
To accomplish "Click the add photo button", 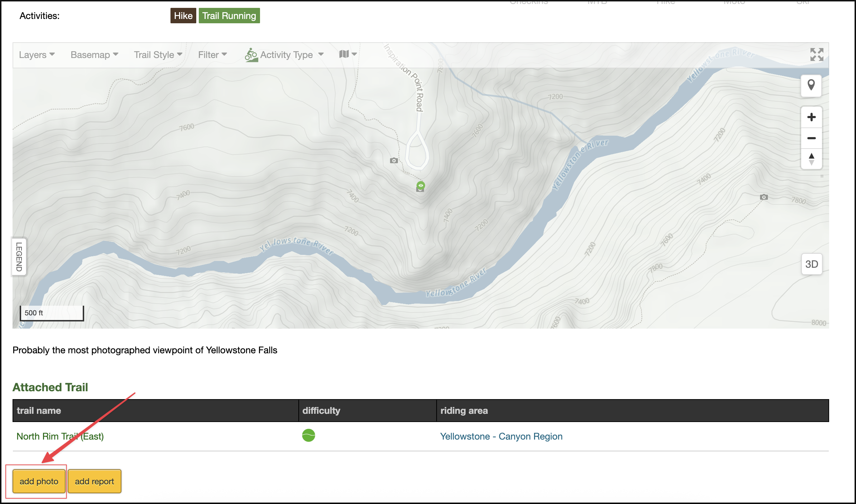I will [x=39, y=481].
